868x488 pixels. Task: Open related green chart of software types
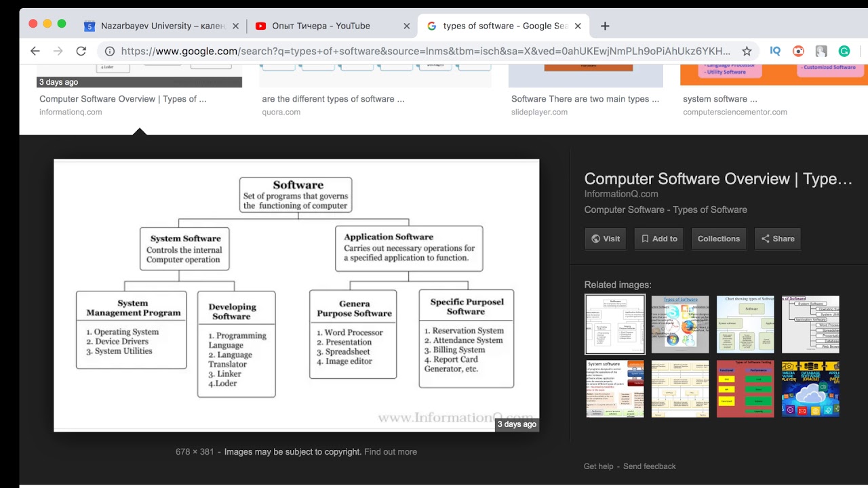(x=745, y=325)
